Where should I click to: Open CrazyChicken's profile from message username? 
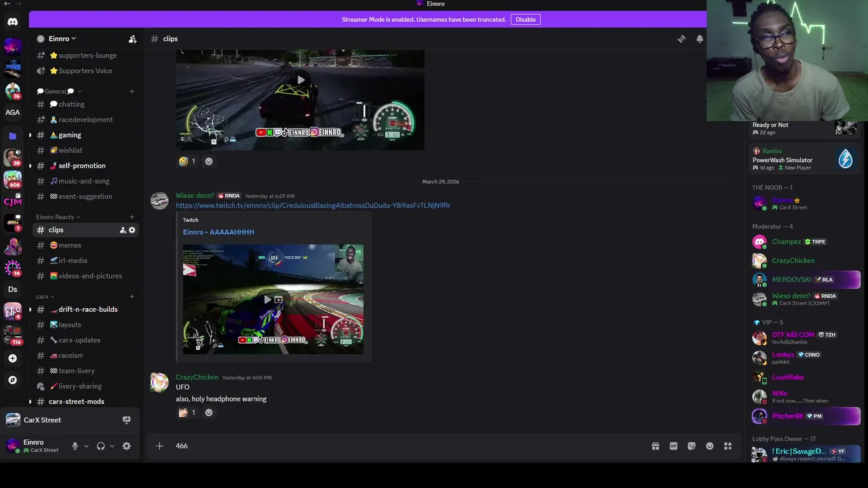click(197, 378)
